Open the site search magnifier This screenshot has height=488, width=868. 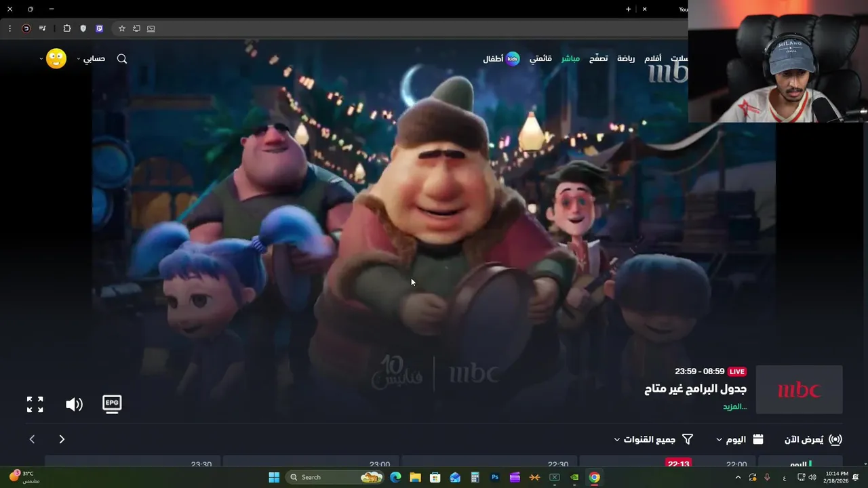[x=122, y=59]
